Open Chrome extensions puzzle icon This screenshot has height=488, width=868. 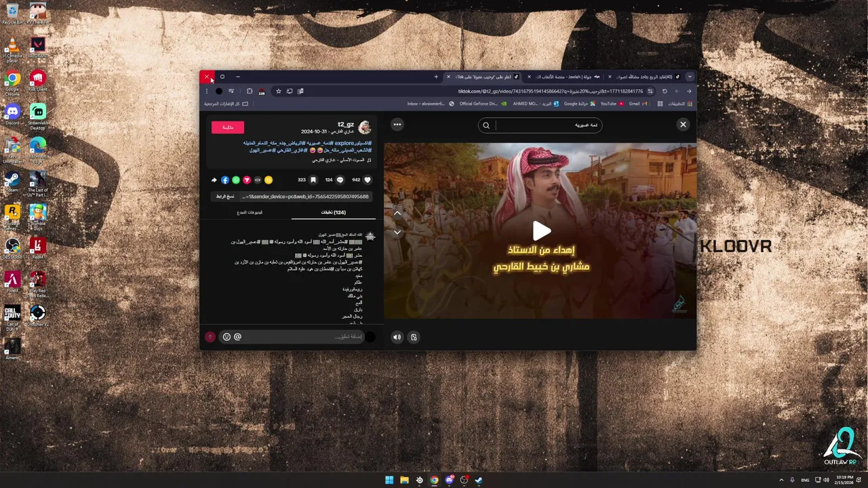(x=250, y=91)
